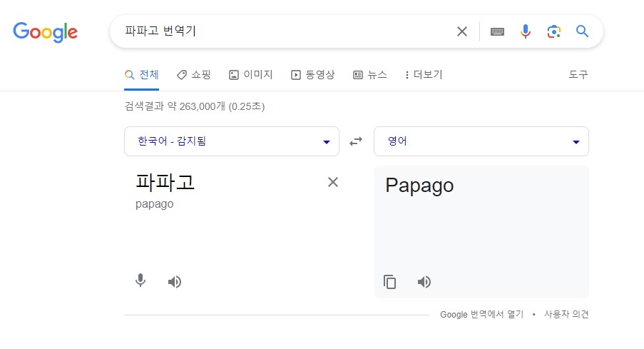The width and height of the screenshot is (644, 349).
Task: Click the 사용자 의견 feedback link
Action: pos(566,315)
